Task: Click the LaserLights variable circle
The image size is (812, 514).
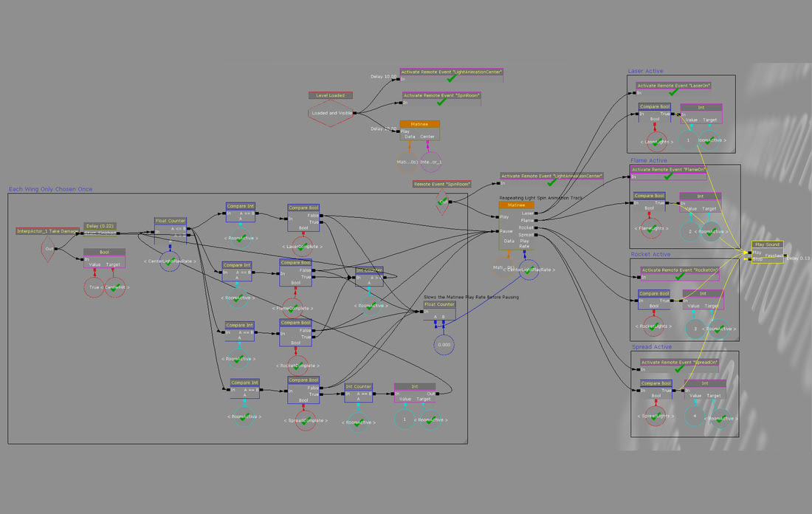Action: pos(657,142)
